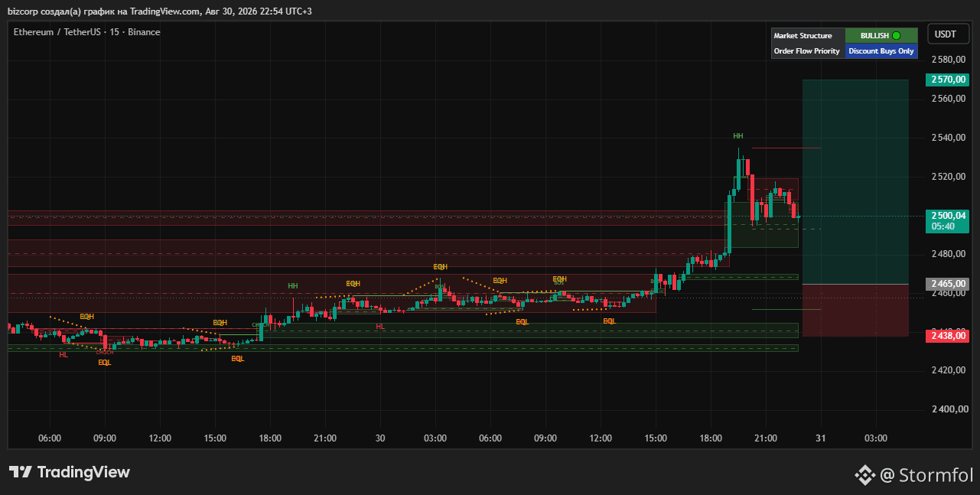Click the date label 31 on the time axis
The width and height of the screenshot is (980, 495).
[x=821, y=438]
